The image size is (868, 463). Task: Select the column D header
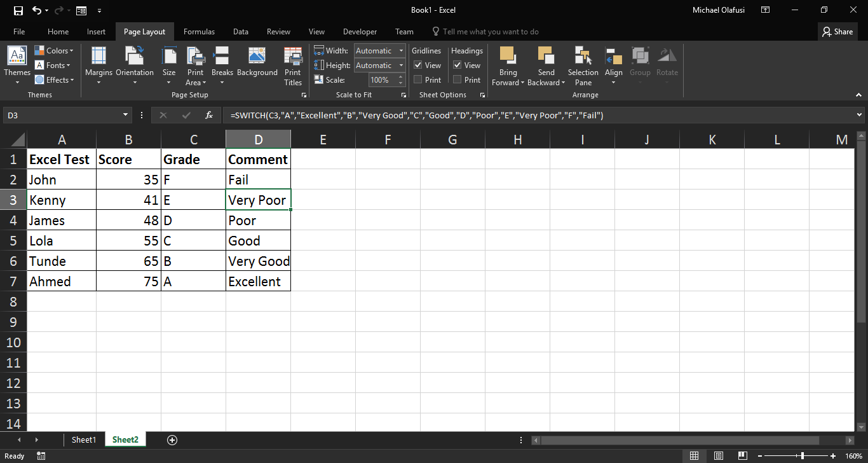(x=258, y=139)
